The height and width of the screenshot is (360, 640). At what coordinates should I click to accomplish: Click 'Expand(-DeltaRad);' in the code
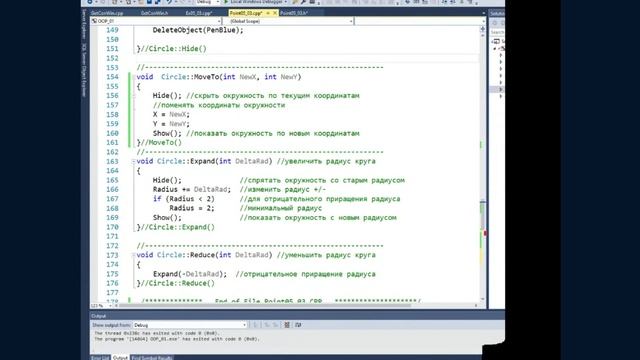coord(190,274)
